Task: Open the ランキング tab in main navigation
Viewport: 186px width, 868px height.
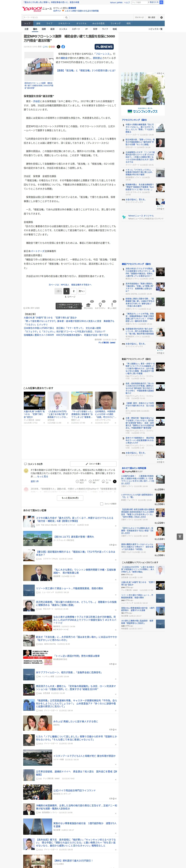Action: [x=115, y=23]
